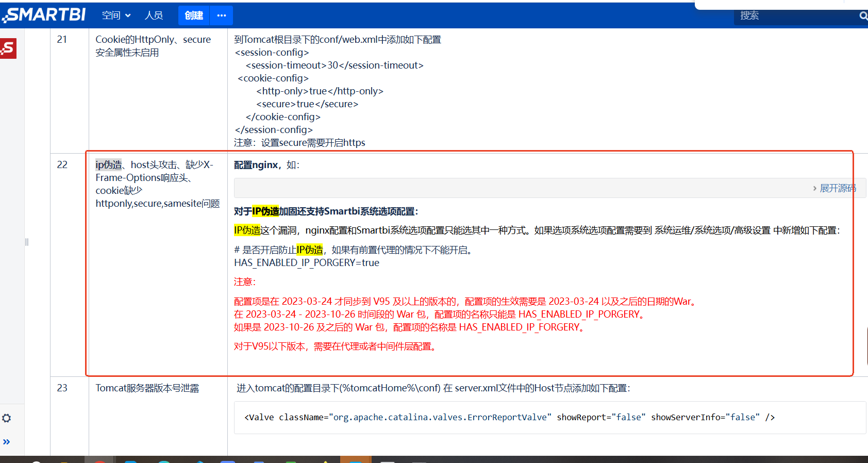This screenshot has height=463, width=868.
Task: Click "注意：设置secure需要开启https" note
Action: (x=299, y=143)
